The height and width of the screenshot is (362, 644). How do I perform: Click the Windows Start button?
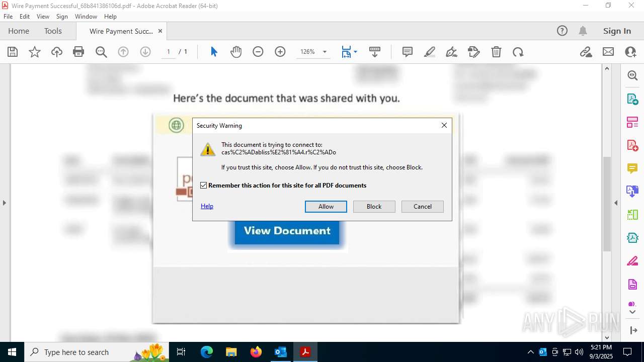click(x=12, y=352)
